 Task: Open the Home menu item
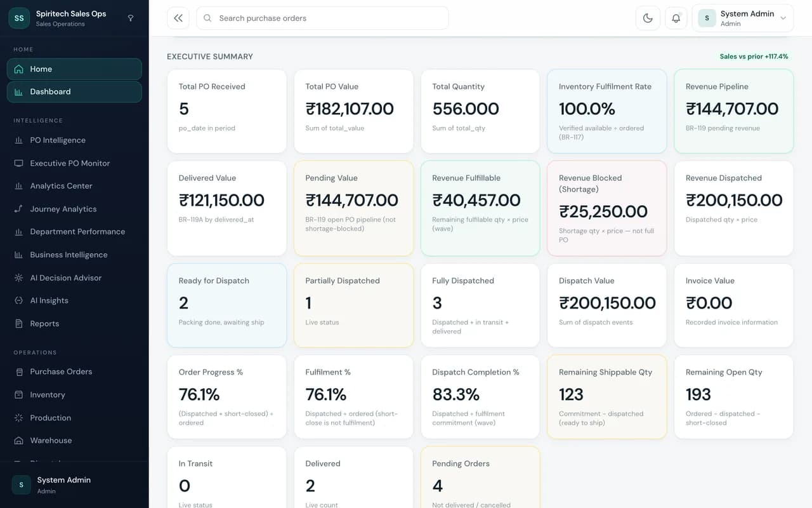click(x=74, y=69)
